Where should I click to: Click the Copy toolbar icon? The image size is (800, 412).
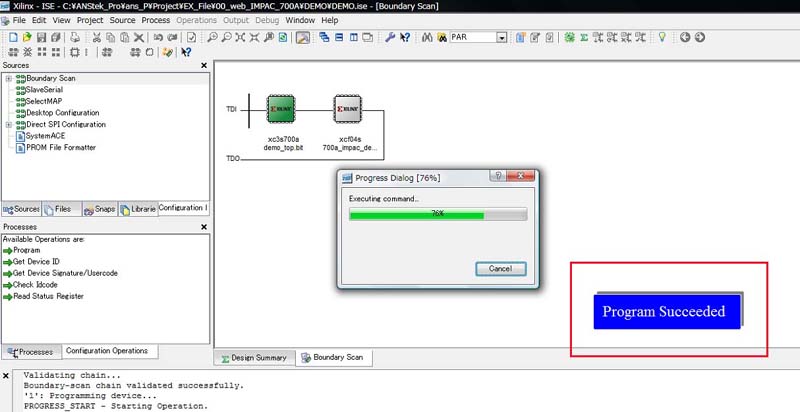pyautogui.click(x=110, y=37)
